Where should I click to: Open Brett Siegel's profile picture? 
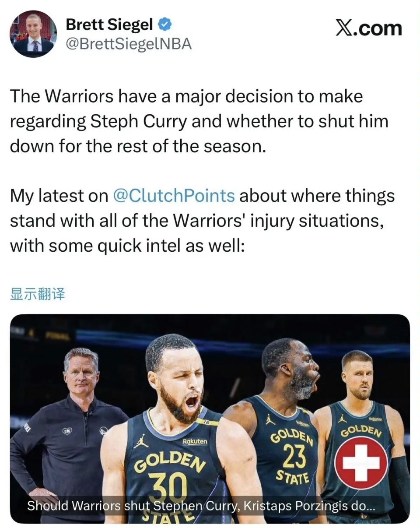33,34
